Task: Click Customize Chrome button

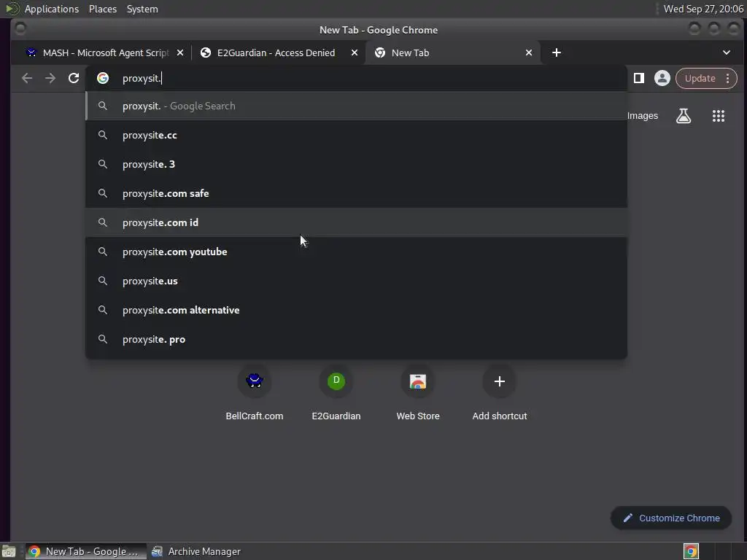Action: [671, 518]
